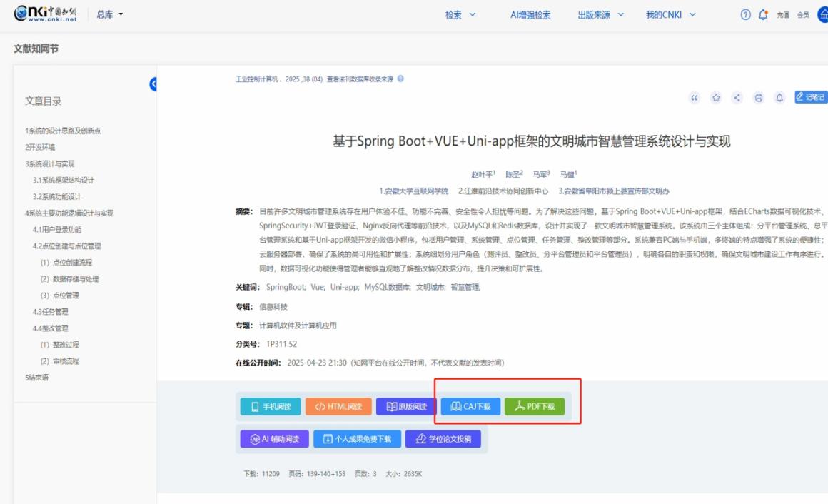The image size is (828, 504).
Task: Favorite the article with the star icon
Action: pyautogui.click(x=716, y=98)
